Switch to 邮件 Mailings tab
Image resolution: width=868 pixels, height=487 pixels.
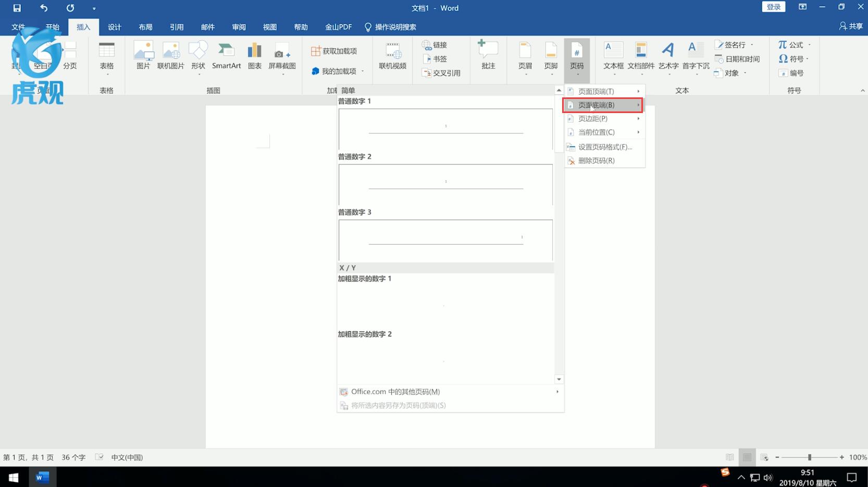coord(207,27)
